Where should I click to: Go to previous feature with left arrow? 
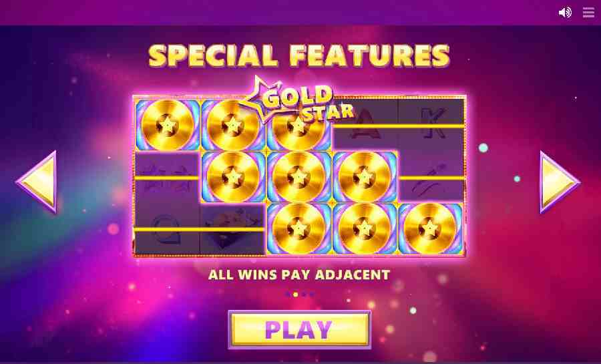click(x=37, y=182)
